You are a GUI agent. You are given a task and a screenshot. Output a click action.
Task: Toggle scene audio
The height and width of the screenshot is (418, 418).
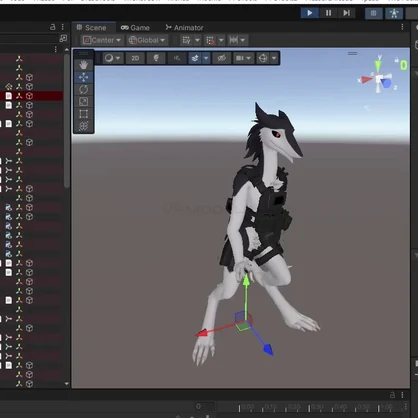pos(177,58)
